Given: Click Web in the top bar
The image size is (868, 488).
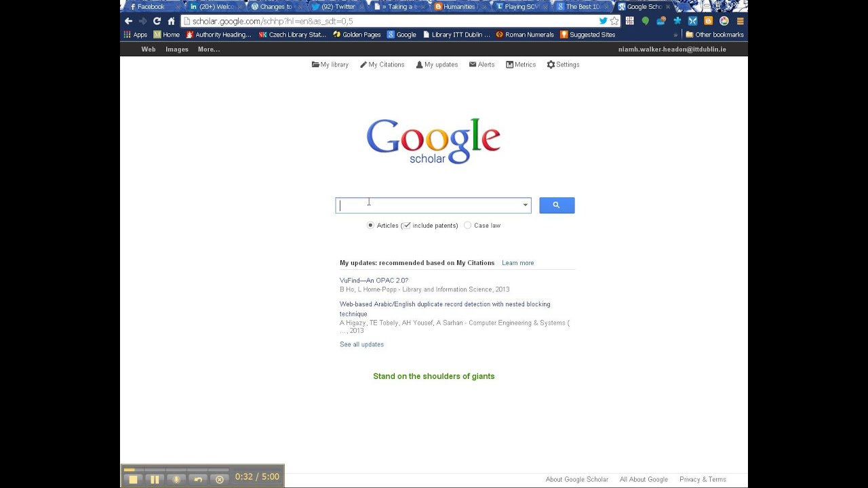Looking at the screenshot, I should (x=149, y=49).
